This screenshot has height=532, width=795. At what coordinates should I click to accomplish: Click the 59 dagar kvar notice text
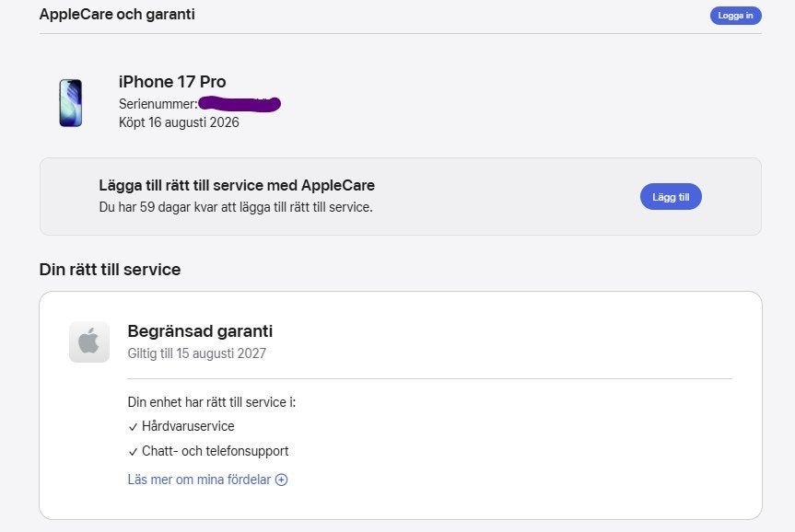(x=236, y=207)
